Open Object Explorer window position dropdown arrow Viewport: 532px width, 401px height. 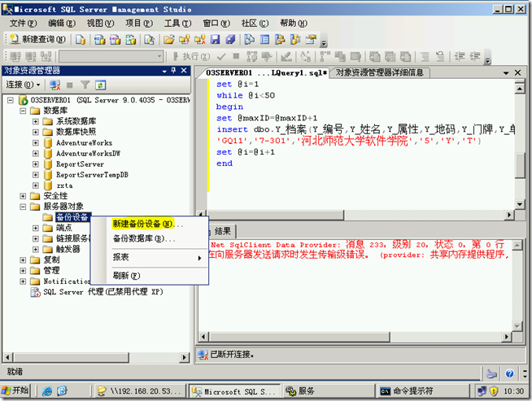pos(164,71)
